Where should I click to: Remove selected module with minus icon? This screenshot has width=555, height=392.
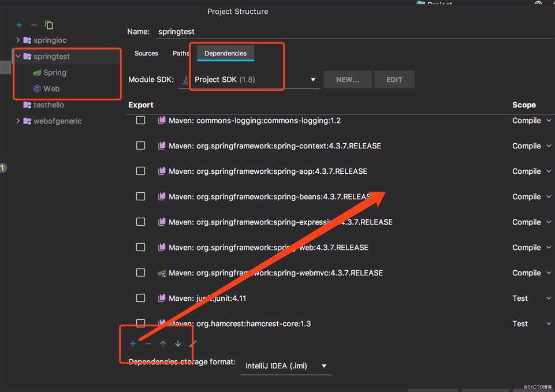34,25
